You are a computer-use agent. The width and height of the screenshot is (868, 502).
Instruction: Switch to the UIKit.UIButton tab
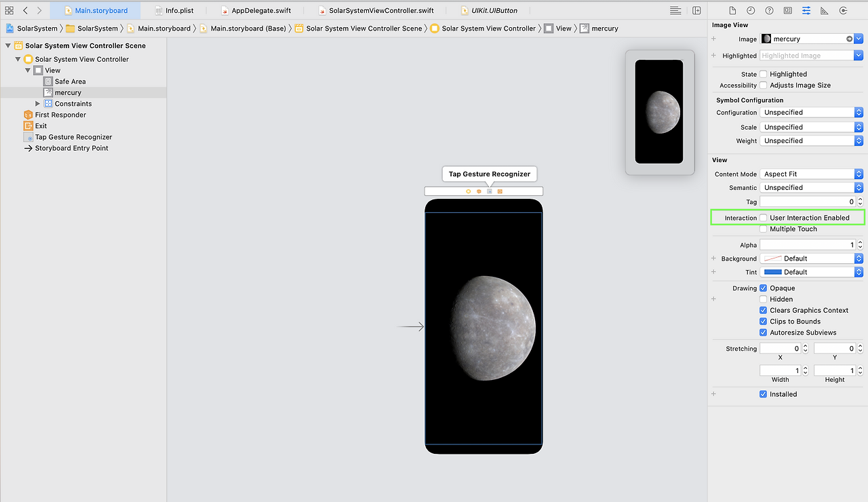coord(489,11)
